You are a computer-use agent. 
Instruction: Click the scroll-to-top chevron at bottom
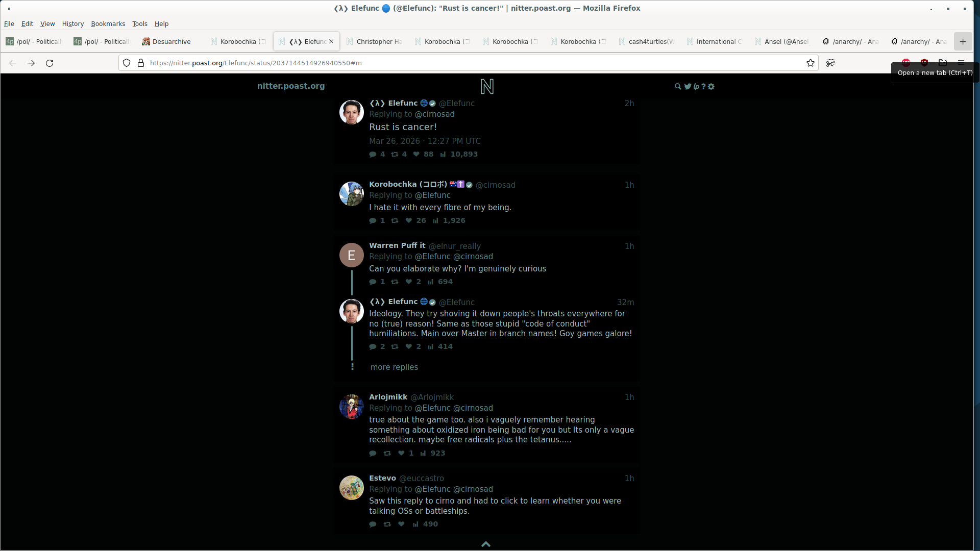click(486, 544)
